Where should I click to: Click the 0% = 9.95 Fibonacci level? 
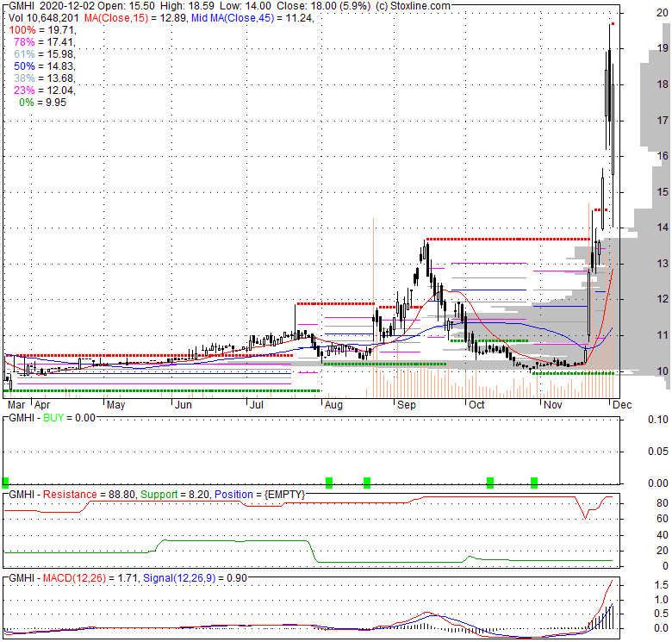click(x=43, y=103)
